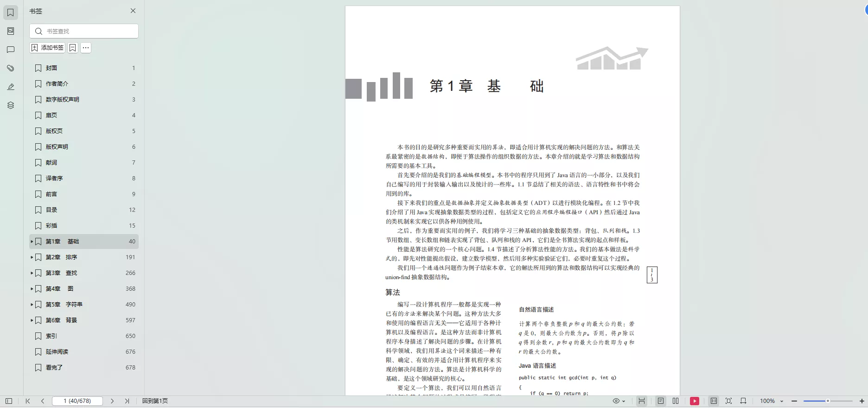This screenshot has width=868, height=408.
Task: Click the 添加书签 button
Action: 47,48
